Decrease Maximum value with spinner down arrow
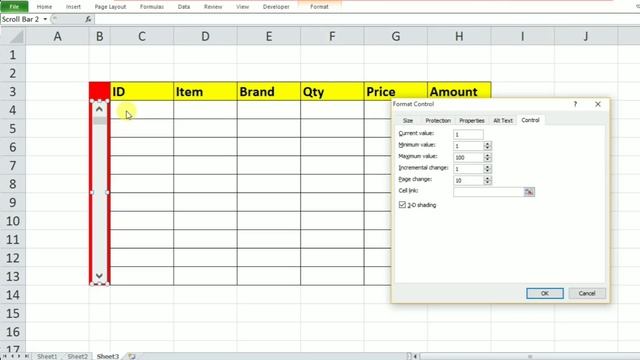The height and width of the screenshot is (360, 640). (487, 160)
